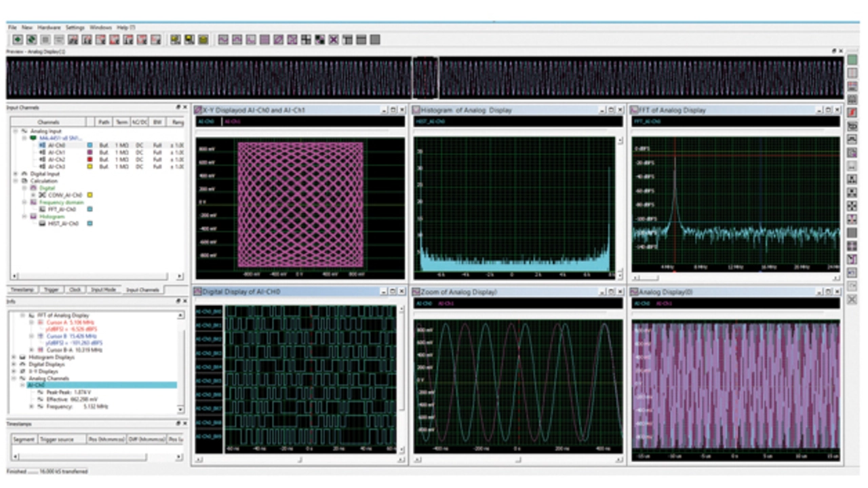Click the purple X toolbar icon
The width and height of the screenshot is (868, 488).
pyautogui.click(x=334, y=40)
